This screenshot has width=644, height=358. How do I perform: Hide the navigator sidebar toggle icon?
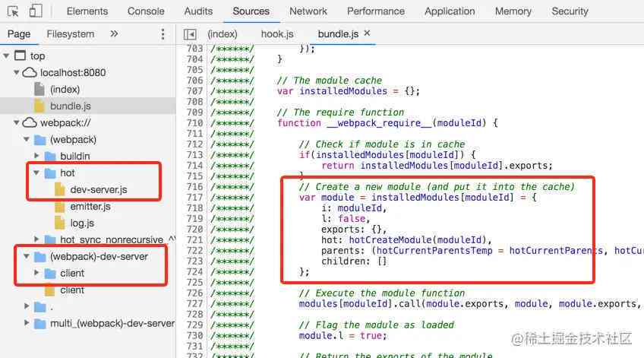[x=190, y=34]
